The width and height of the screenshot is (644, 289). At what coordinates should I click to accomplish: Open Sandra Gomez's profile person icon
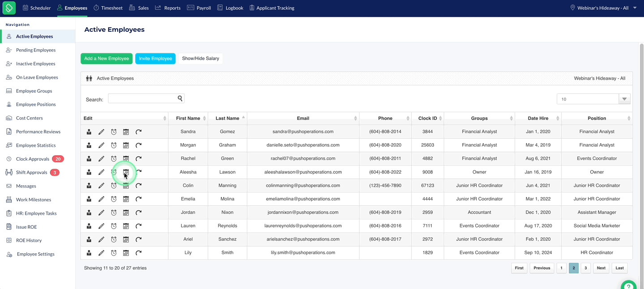pyautogui.click(x=89, y=132)
